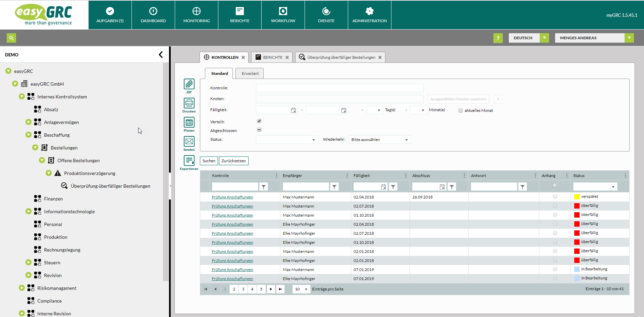The height and width of the screenshot is (317, 644).
Task: Toggle the Abgeschlossen checkbox
Action: 259,130
